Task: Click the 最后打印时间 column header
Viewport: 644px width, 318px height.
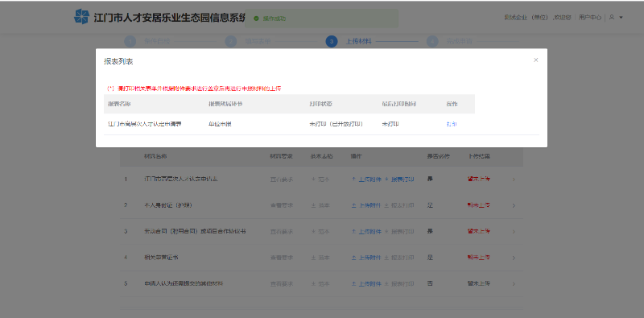Action: point(398,104)
